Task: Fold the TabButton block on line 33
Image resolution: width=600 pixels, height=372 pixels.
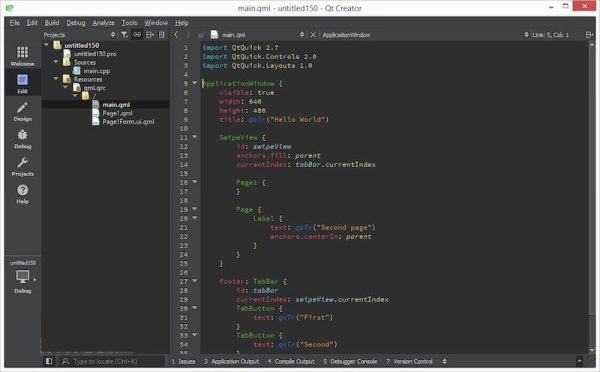Action: pyautogui.click(x=195, y=335)
